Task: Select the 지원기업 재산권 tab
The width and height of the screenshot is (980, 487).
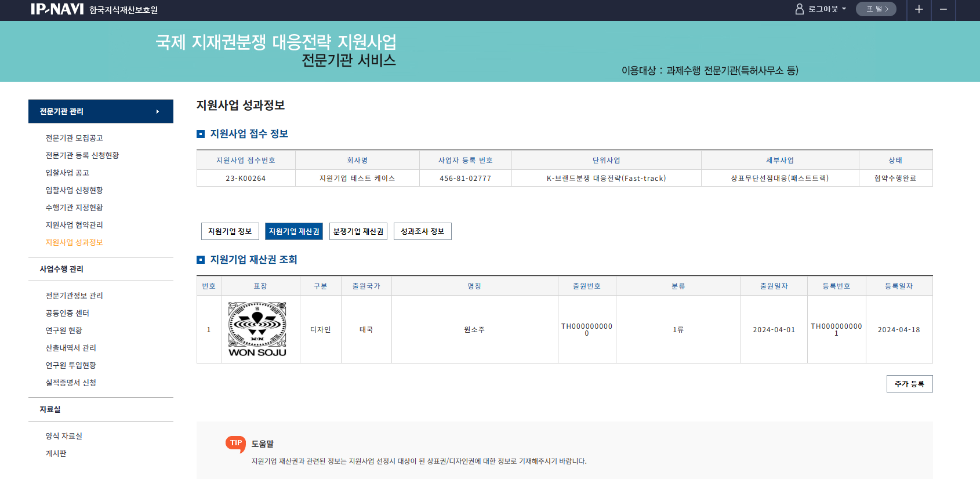Action: 294,231
